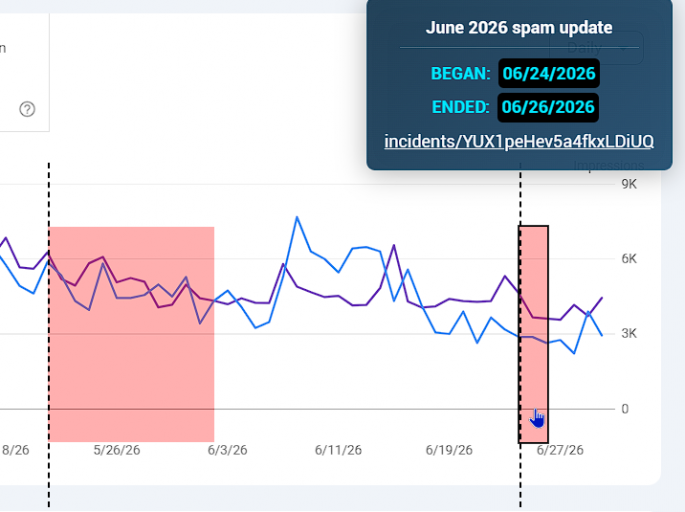Click the question mark help icon
This screenshot has width=685, height=512.
point(27,109)
